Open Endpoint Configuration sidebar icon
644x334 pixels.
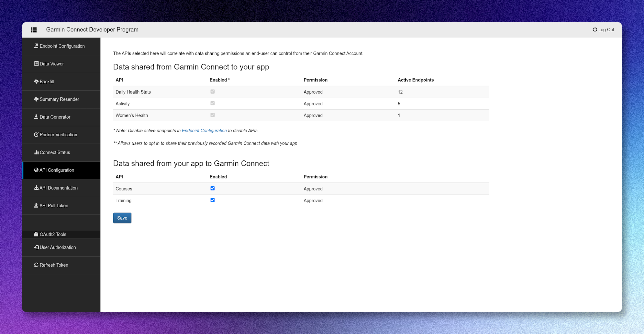coord(36,46)
